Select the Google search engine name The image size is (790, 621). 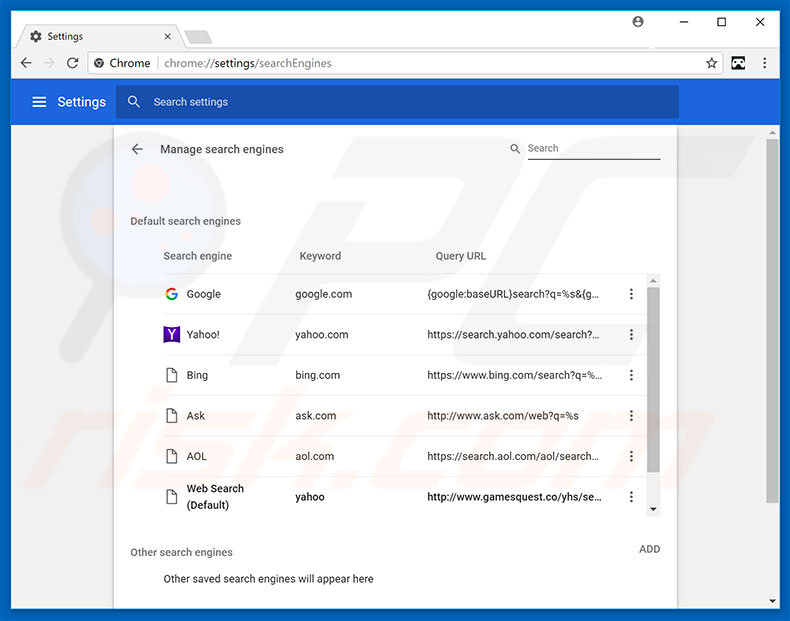click(204, 294)
